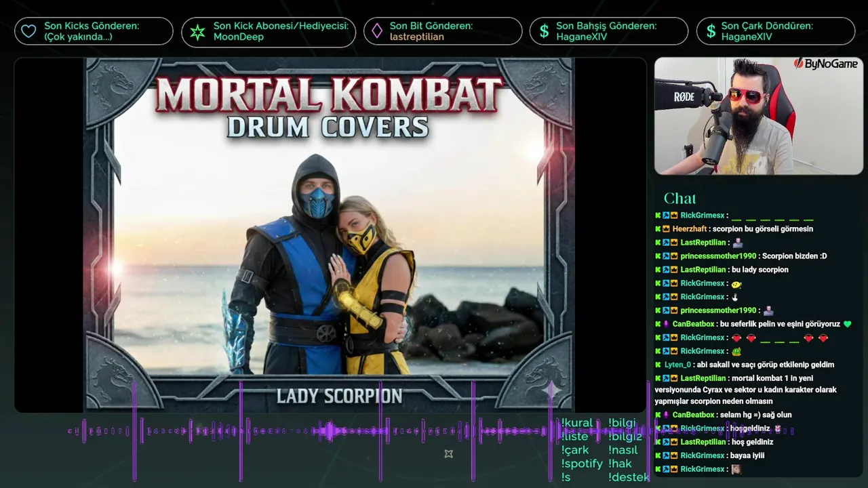Screen dimensions: 868x488
Task: Click the !destek command text
Action: click(x=629, y=477)
